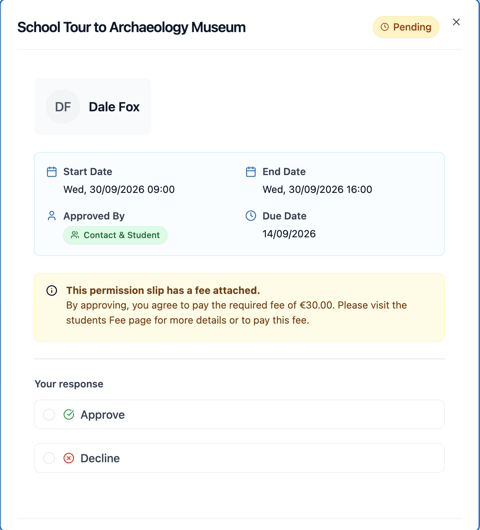Select the Decline radio button

click(49, 458)
